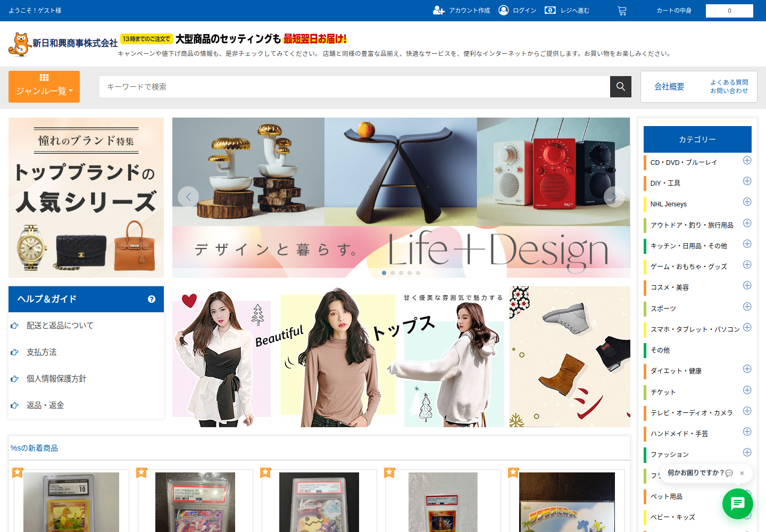This screenshot has width=766, height=532.
Task: Click star badge on fourth new product
Action: [389, 472]
